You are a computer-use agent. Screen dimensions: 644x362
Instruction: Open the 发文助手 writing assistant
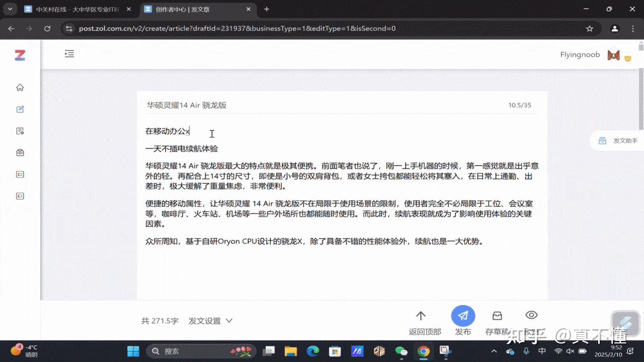click(x=618, y=141)
